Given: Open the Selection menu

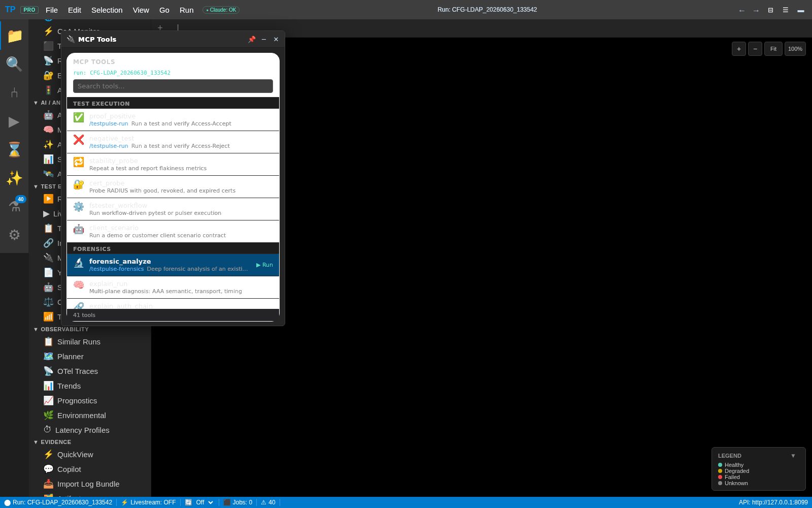Looking at the screenshot, I should (x=107, y=10).
